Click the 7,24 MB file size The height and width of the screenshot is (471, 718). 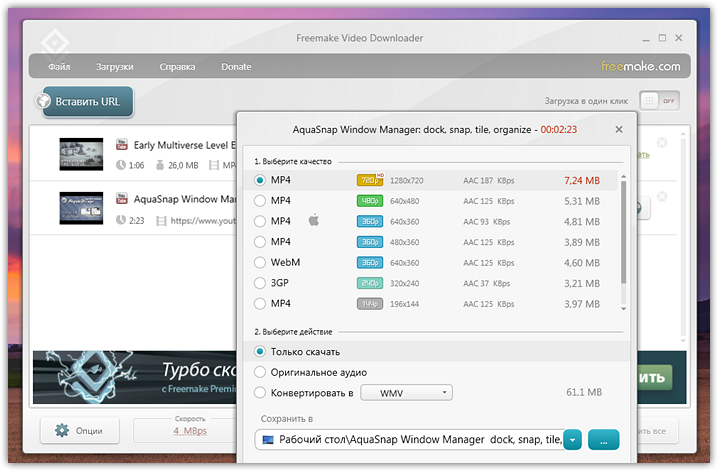tap(582, 181)
